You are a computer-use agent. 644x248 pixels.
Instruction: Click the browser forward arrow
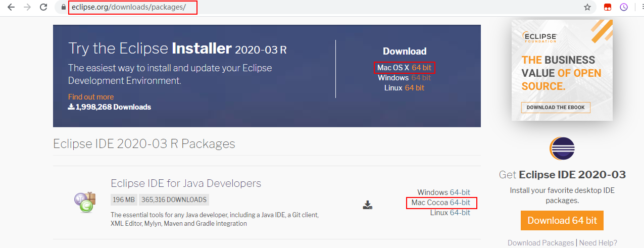(27, 7)
